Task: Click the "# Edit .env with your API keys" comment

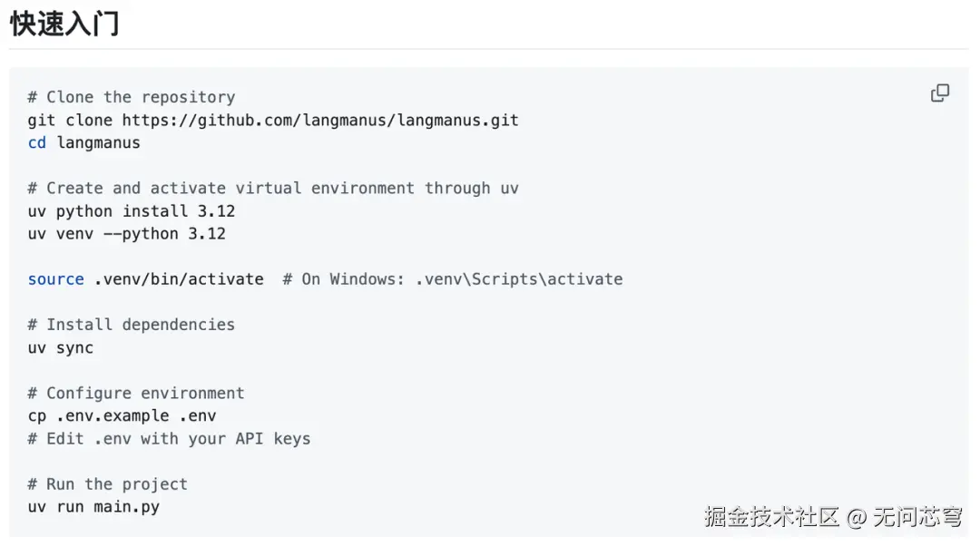Action: tap(169, 438)
